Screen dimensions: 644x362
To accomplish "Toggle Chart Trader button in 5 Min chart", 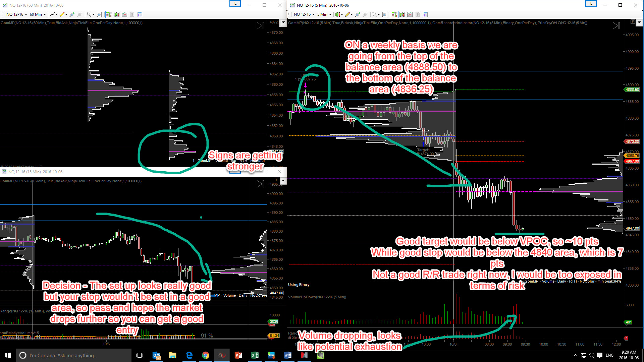I will (394, 14).
